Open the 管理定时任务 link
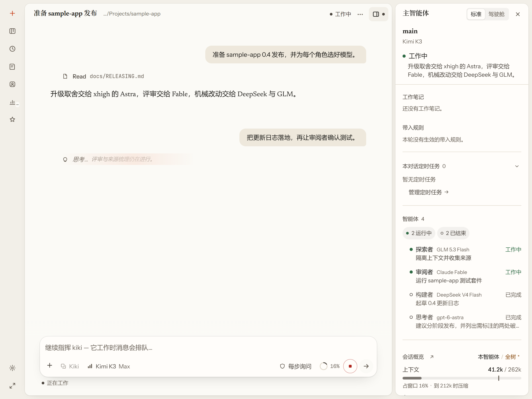Viewport: 532px width, 399px height. [x=428, y=192]
